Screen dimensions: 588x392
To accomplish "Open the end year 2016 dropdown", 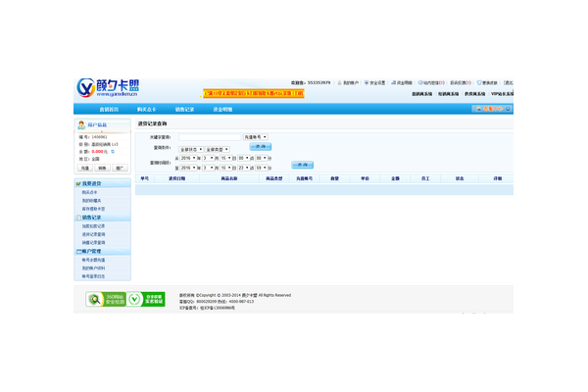I will click(x=188, y=168).
